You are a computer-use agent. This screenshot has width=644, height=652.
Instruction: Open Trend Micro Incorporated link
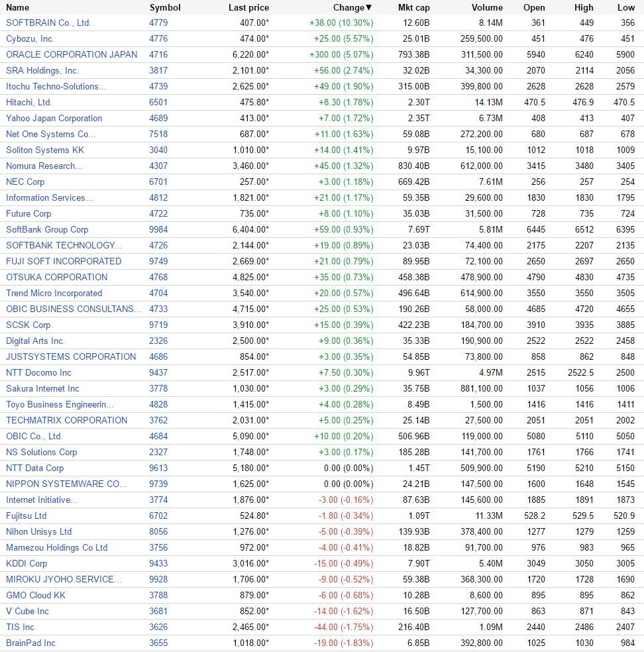54,293
